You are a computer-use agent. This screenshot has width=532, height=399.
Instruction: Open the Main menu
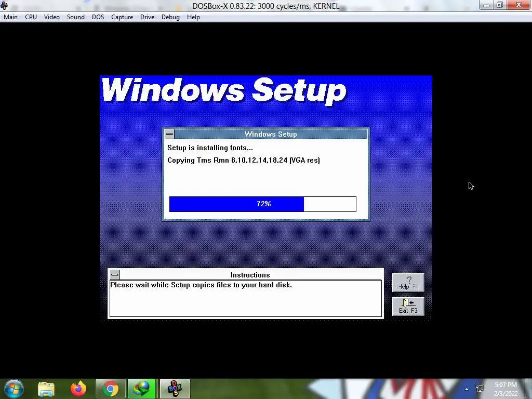[10, 17]
